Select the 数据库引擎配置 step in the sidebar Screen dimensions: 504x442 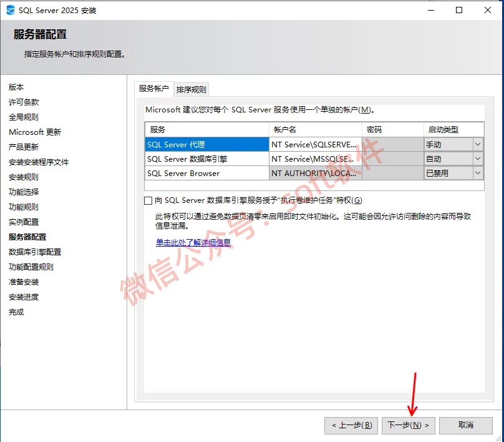(35, 252)
